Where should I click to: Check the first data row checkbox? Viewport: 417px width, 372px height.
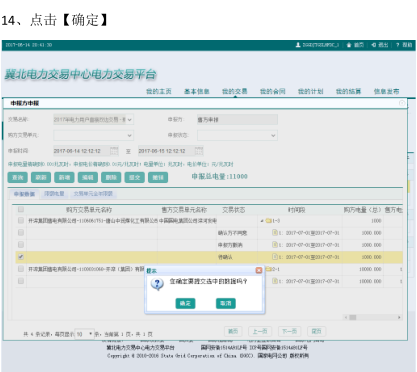click(x=21, y=220)
